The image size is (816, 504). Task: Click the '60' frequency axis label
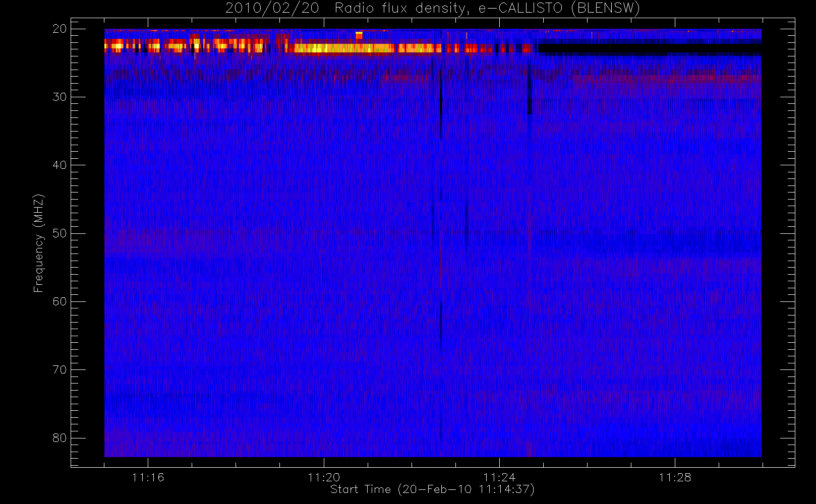[x=60, y=301]
